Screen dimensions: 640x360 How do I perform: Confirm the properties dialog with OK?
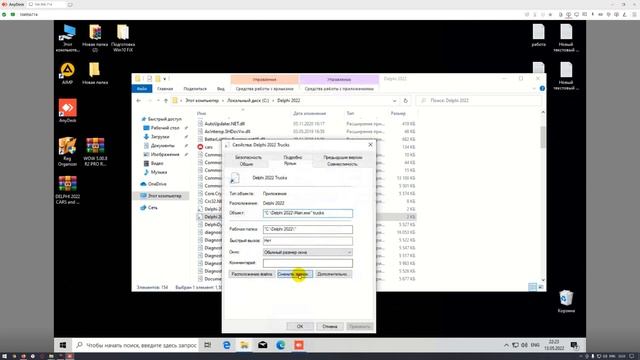(x=300, y=327)
